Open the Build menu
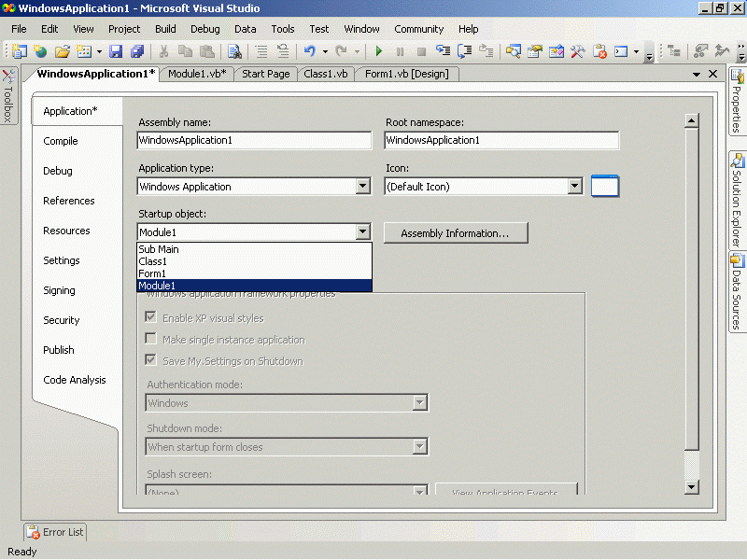The image size is (747, 560). [165, 29]
